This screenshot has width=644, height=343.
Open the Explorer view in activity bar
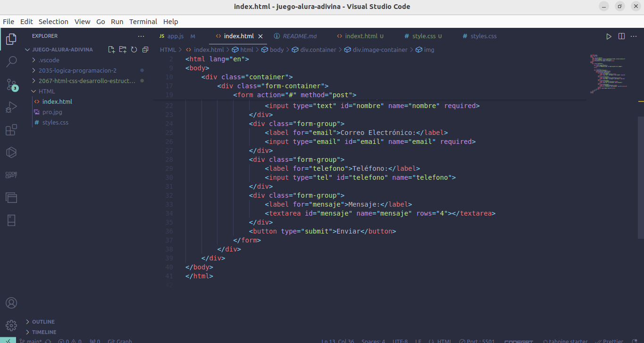[x=11, y=39]
